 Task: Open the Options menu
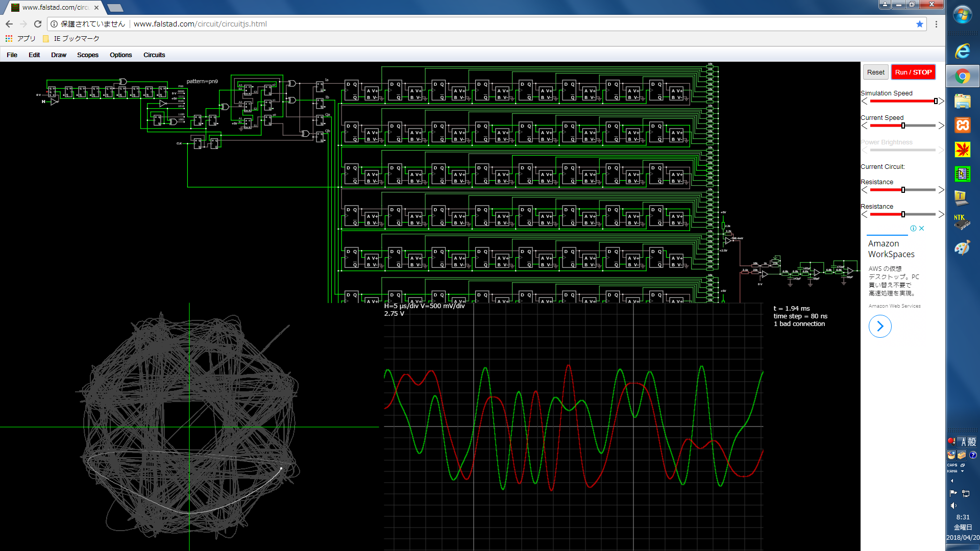[x=121, y=55]
